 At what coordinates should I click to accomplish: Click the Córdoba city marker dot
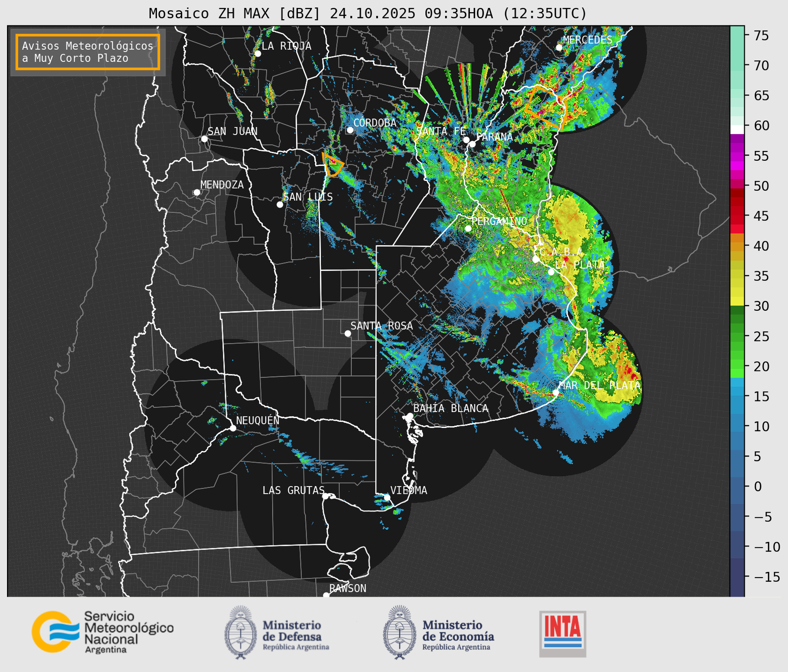coord(350,130)
